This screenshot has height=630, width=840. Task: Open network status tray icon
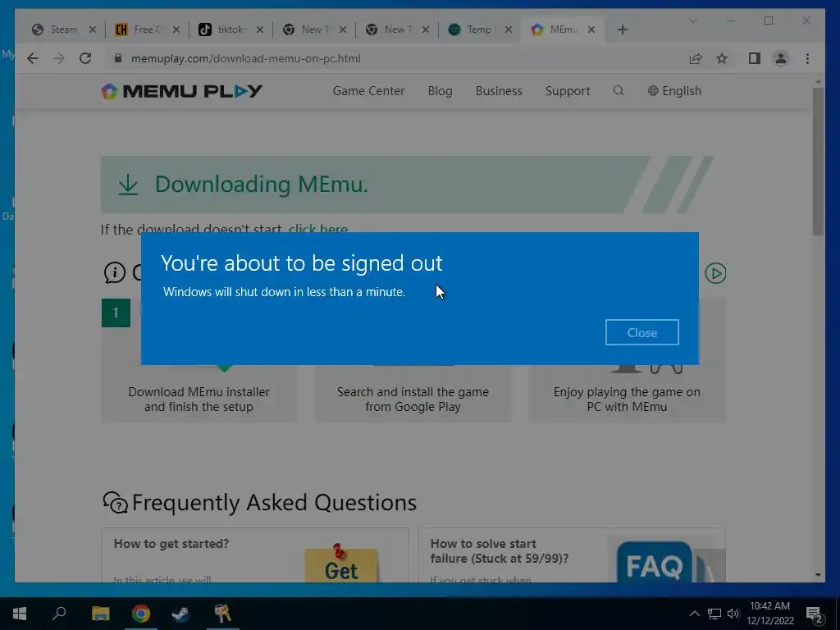click(x=714, y=614)
